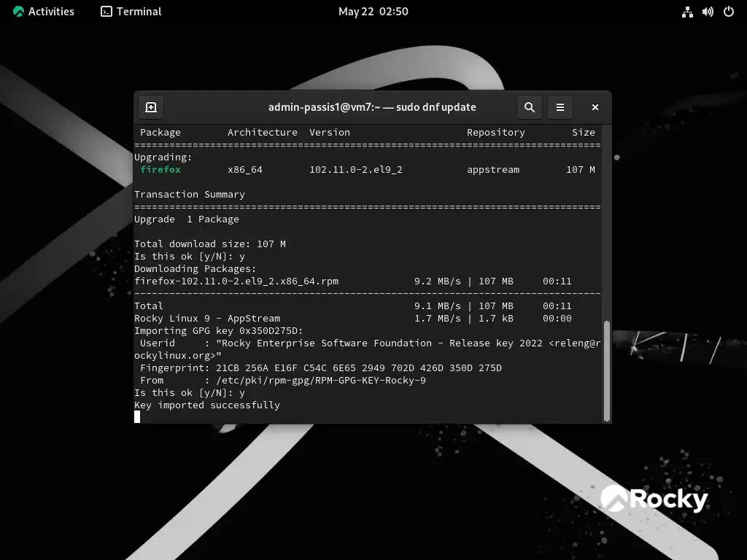747x560 pixels.
Task: Click the 'Architecture' column header
Action: (x=263, y=133)
